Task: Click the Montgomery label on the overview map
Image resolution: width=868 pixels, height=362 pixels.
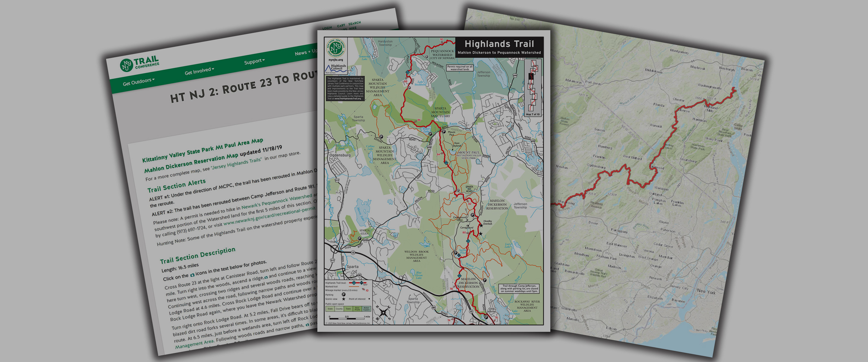Action: 679,52
